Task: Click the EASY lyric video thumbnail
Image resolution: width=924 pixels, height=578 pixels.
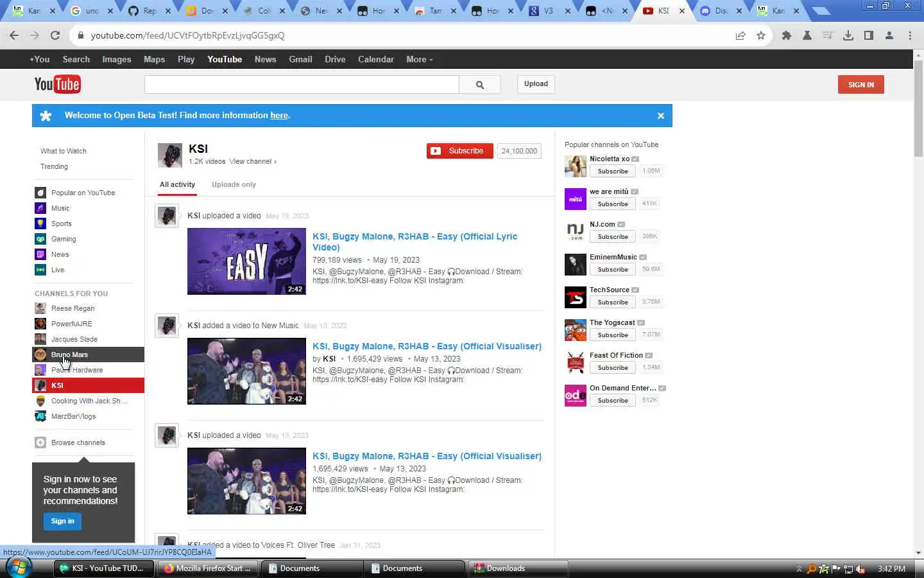Action: tap(246, 261)
